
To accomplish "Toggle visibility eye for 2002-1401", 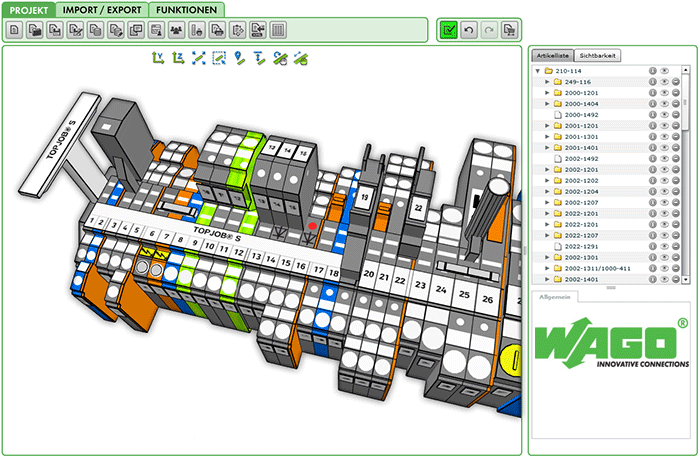I will (664, 279).
